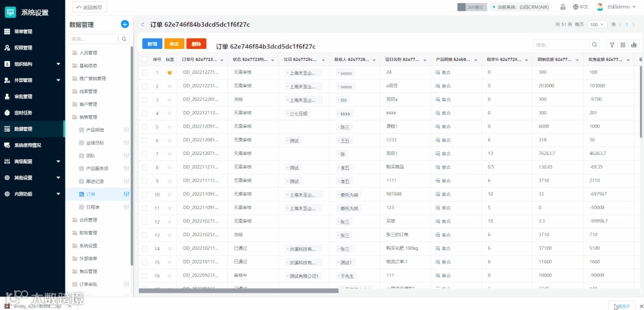Click the table's horizontal scrollbar
The height and width of the screenshot is (310, 644).
click(239, 291)
